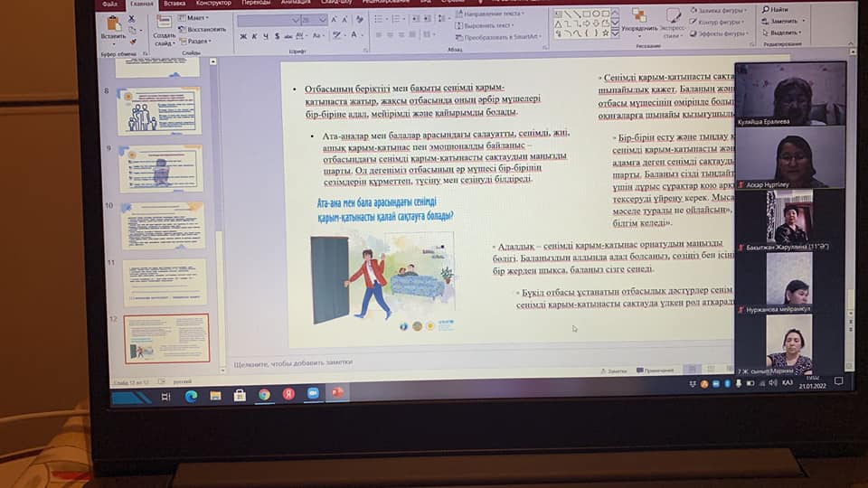Toggle Notes (Заметки) pane in status bar
868x488 pixels.
(x=613, y=371)
